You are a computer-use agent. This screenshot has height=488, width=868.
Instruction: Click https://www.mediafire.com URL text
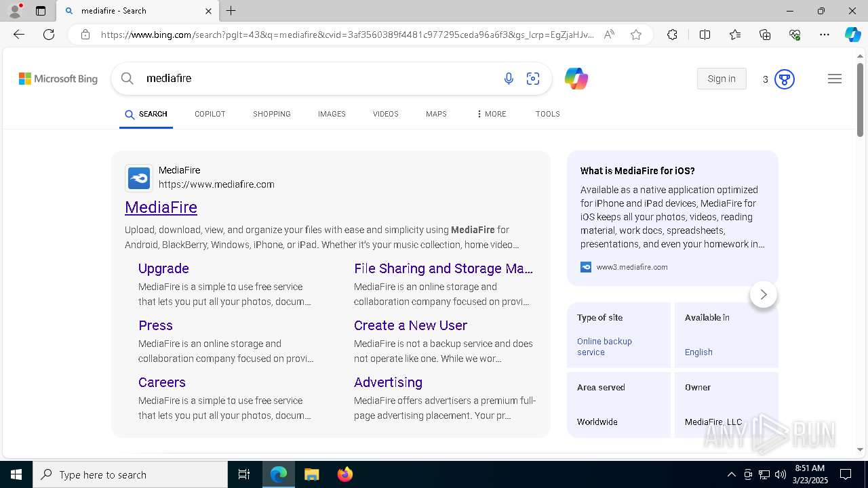point(216,184)
